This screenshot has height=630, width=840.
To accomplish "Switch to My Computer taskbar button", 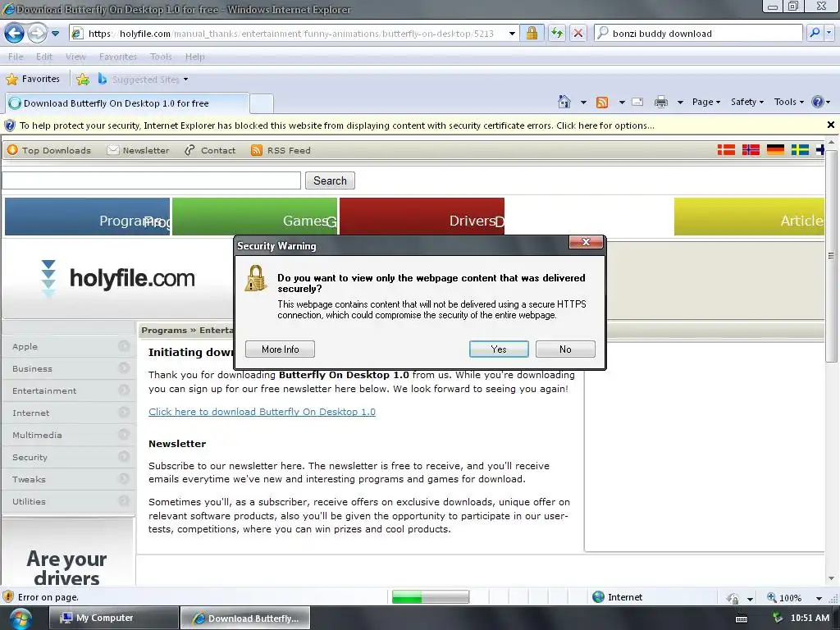I will [113, 618].
